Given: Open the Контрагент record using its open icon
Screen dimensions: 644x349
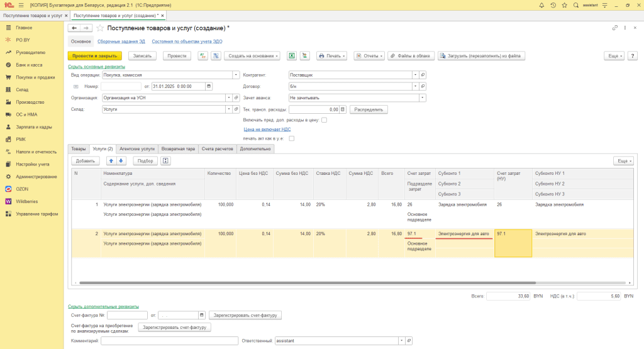Looking at the screenshot, I should (423, 74).
